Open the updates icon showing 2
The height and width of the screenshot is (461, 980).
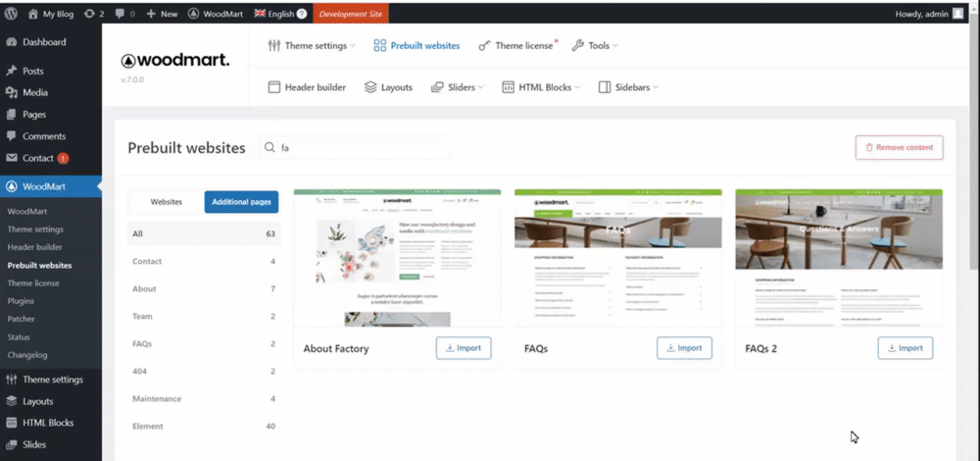tap(94, 14)
